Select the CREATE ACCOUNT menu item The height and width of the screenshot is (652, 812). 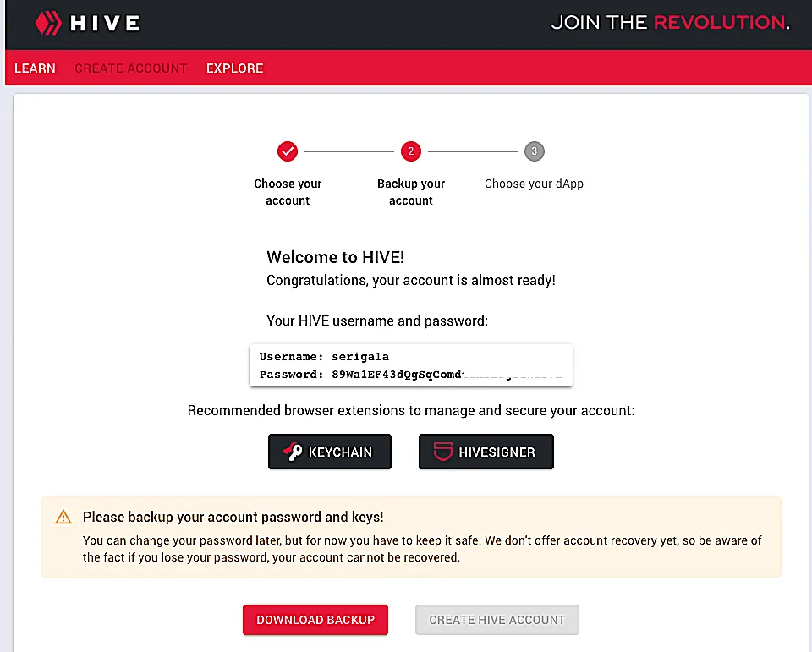coord(130,68)
